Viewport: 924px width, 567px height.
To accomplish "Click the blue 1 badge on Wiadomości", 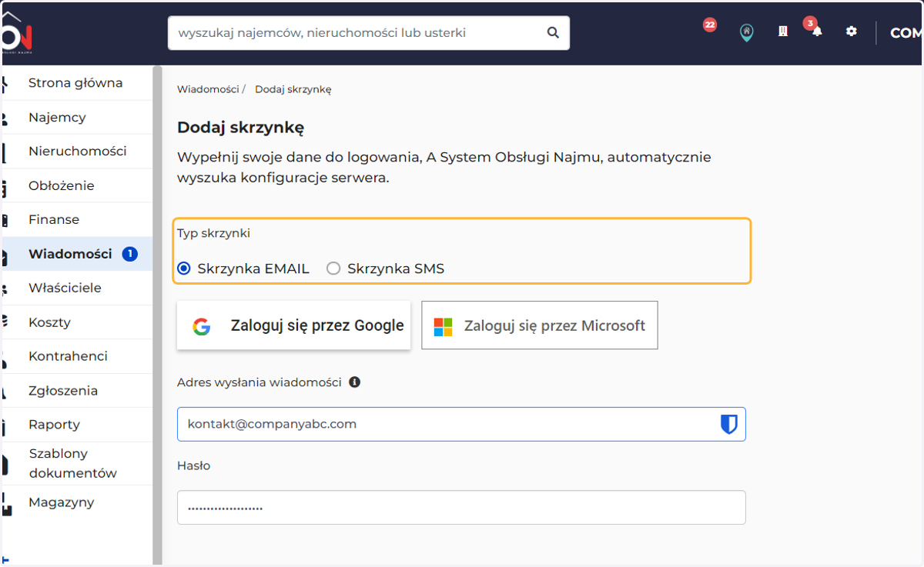I will (130, 254).
